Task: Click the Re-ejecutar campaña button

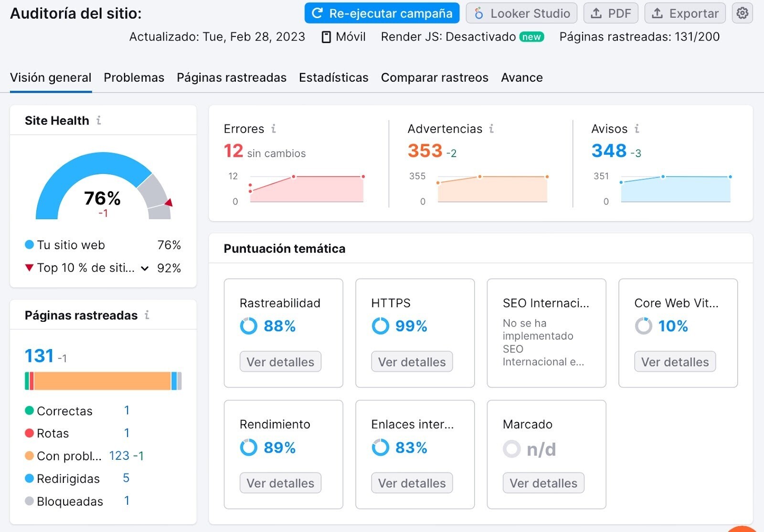Action: (382, 13)
